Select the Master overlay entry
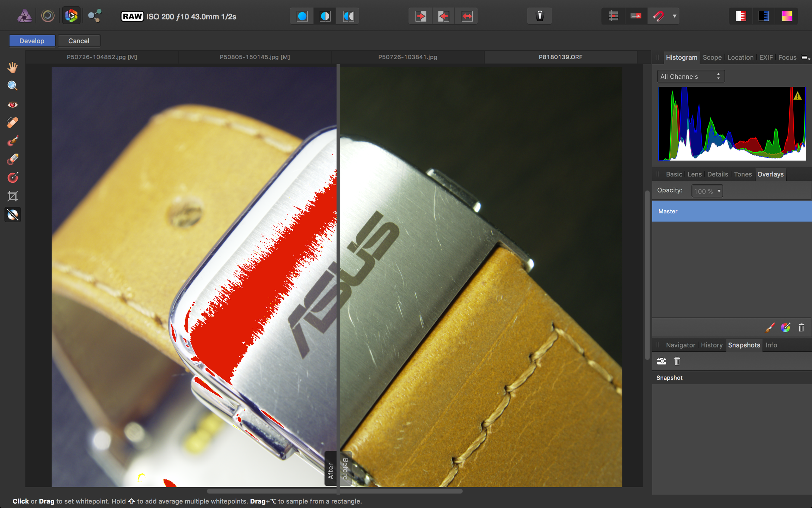 click(x=732, y=211)
